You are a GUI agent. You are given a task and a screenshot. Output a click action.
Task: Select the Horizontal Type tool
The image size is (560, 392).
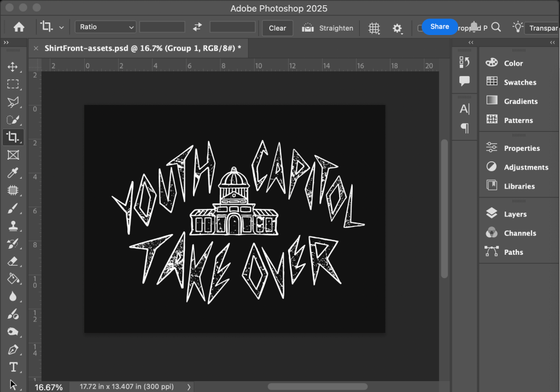pyautogui.click(x=13, y=367)
